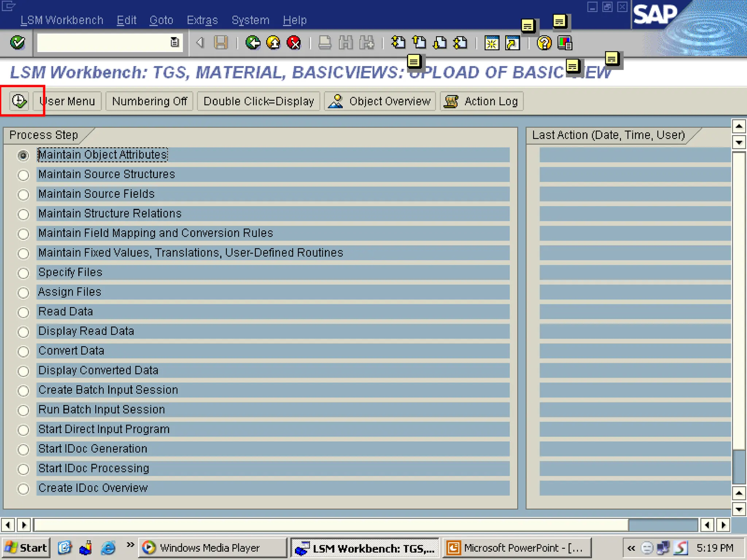747x560 pixels.
Task: Expand hidden quick launch icons via chevron
Action: [x=130, y=545]
